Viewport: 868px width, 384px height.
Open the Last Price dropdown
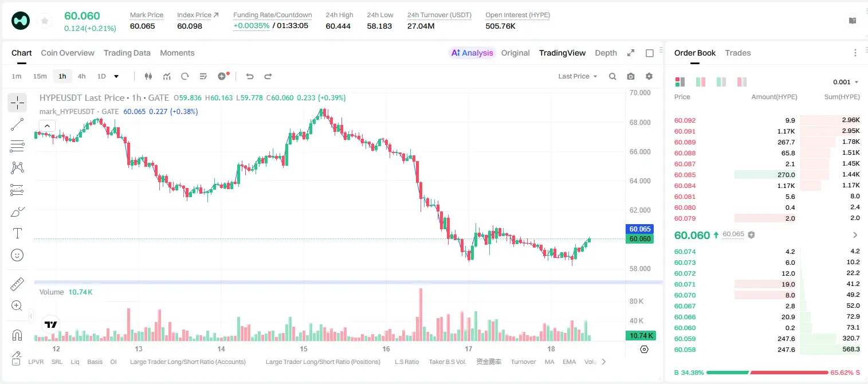click(x=578, y=76)
